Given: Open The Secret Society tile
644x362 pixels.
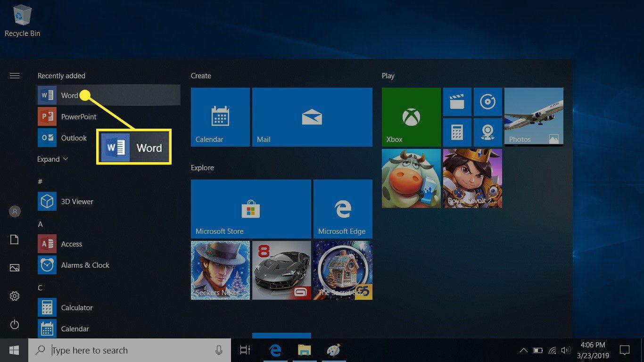Looking at the screenshot, I should tap(343, 270).
